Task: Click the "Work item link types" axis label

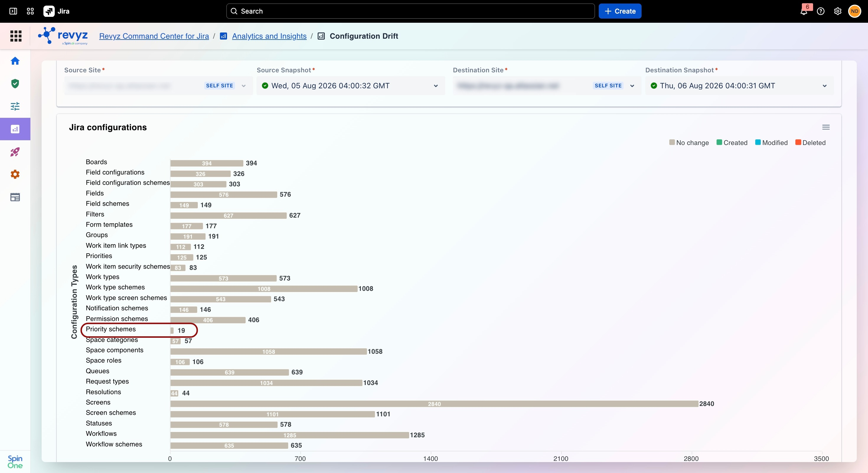Action: [x=116, y=246]
